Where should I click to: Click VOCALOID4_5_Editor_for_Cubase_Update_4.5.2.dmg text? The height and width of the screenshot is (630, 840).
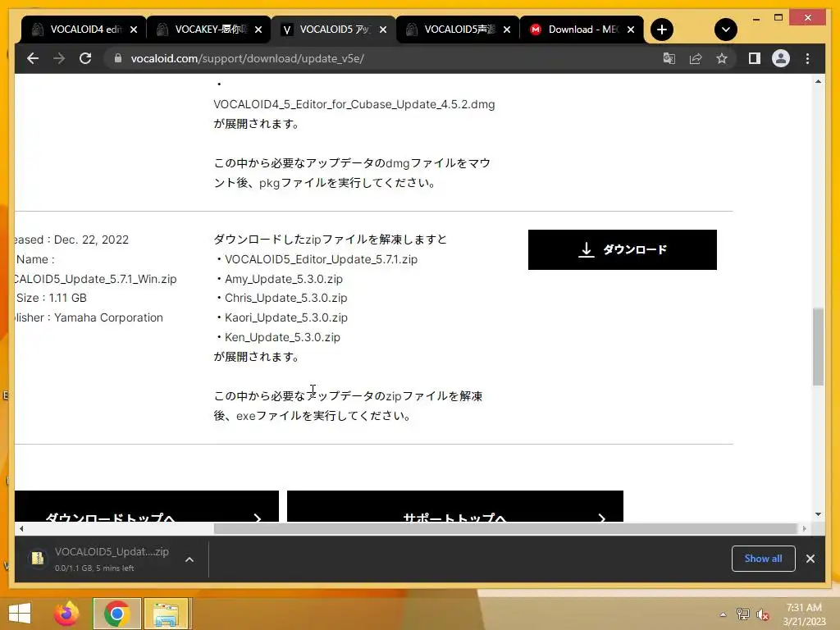coord(354,104)
